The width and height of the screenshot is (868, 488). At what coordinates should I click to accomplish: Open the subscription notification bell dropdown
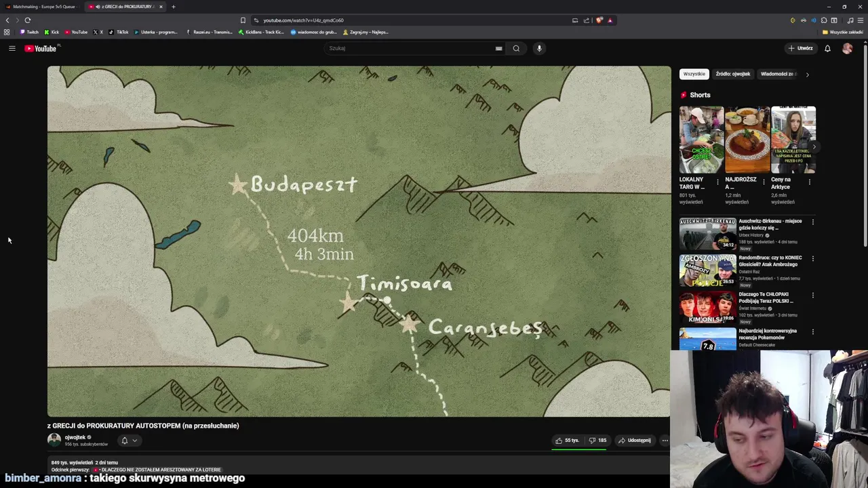[129, 441]
